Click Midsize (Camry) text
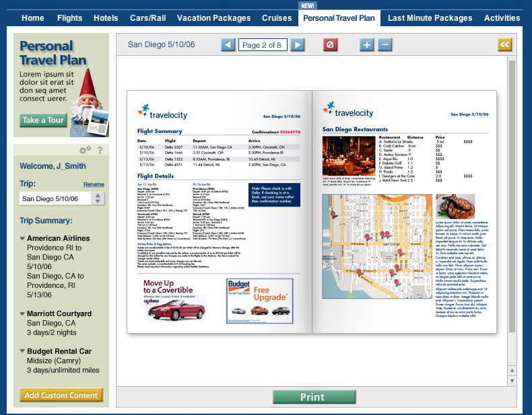This screenshot has height=415, width=532. tap(54, 361)
